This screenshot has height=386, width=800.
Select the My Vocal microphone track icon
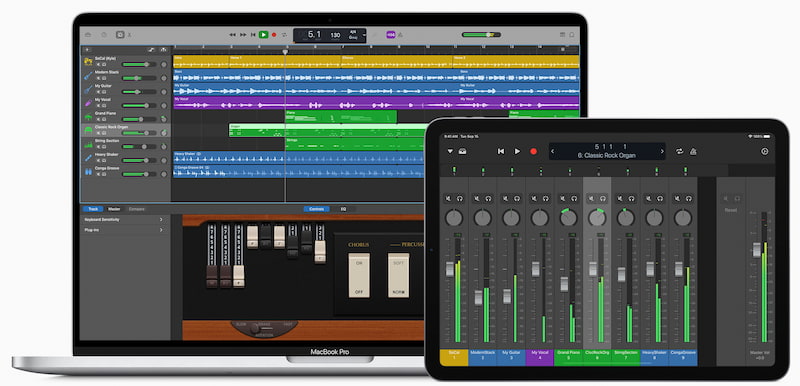[88, 103]
